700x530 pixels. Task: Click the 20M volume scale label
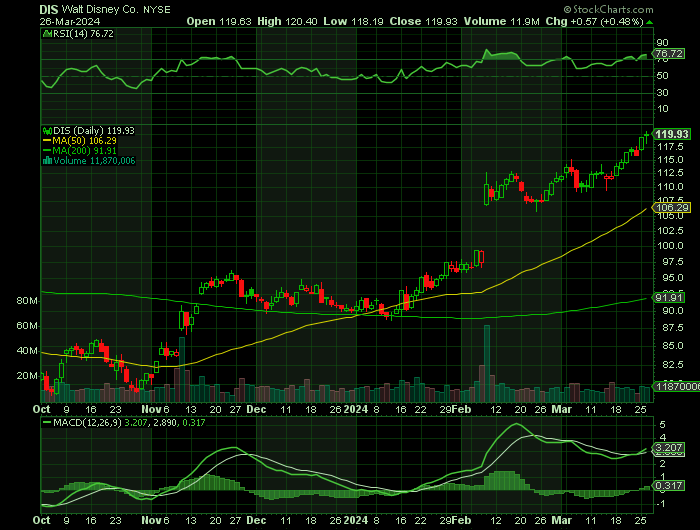click(x=27, y=376)
